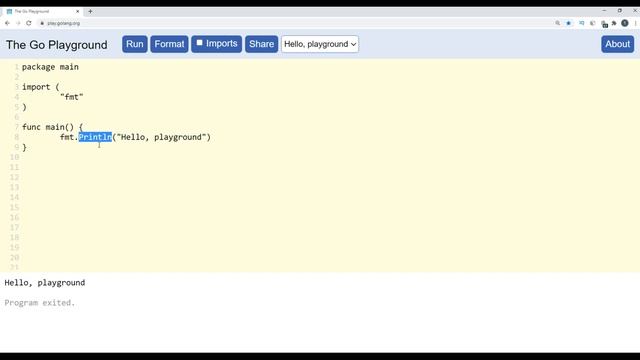Click the bookmark star icon
Viewport: 640px width, 360px height.
pos(569,23)
